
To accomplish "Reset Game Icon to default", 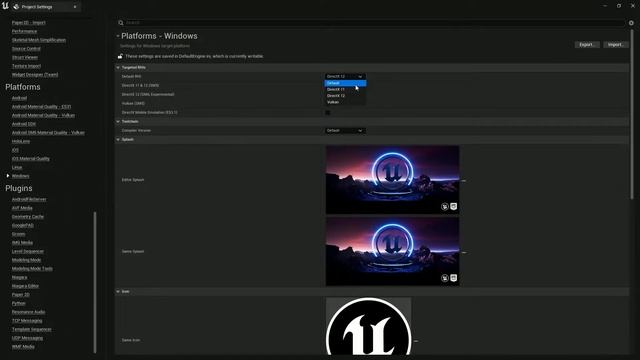I will pyautogui.click(x=416, y=341).
